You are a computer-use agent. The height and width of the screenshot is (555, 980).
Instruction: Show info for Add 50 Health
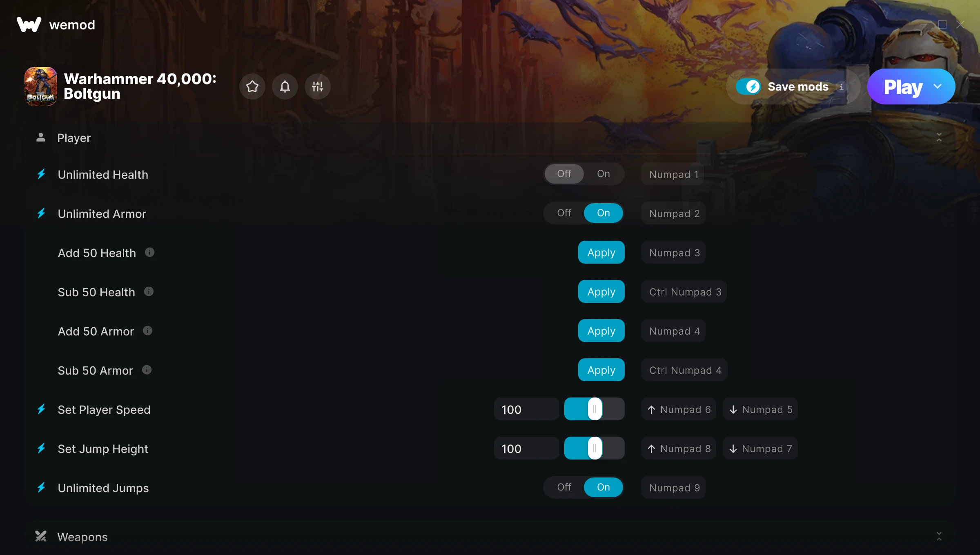[x=150, y=252]
